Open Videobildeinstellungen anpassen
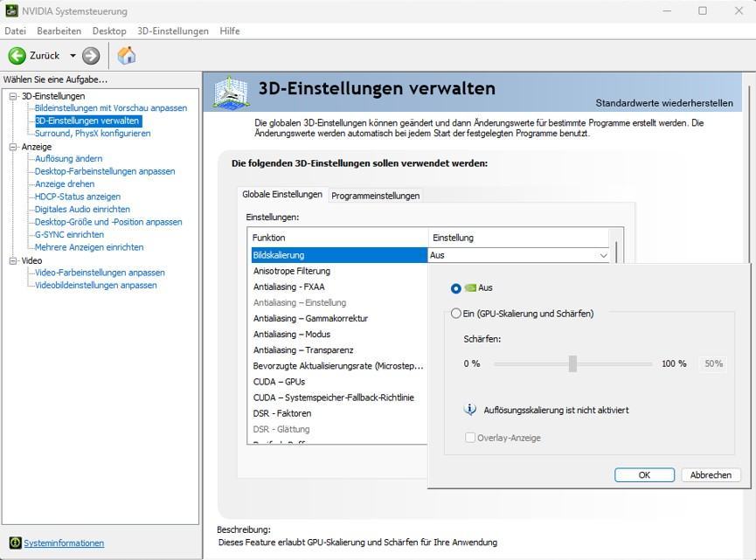Image resolution: width=756 pixels, height=560 pixels. [x=96, y=286]
